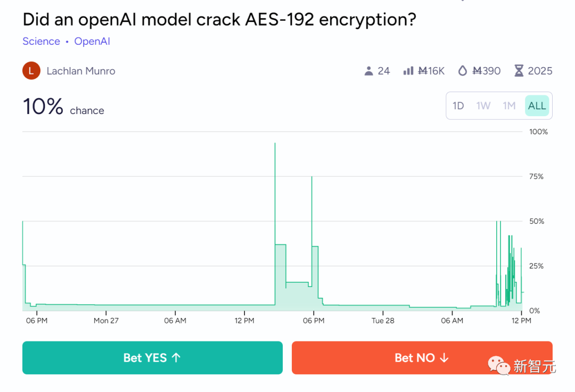This screenshot has width=575, height=392.
Task: Open the Science topic link
Action: (41, 41)
